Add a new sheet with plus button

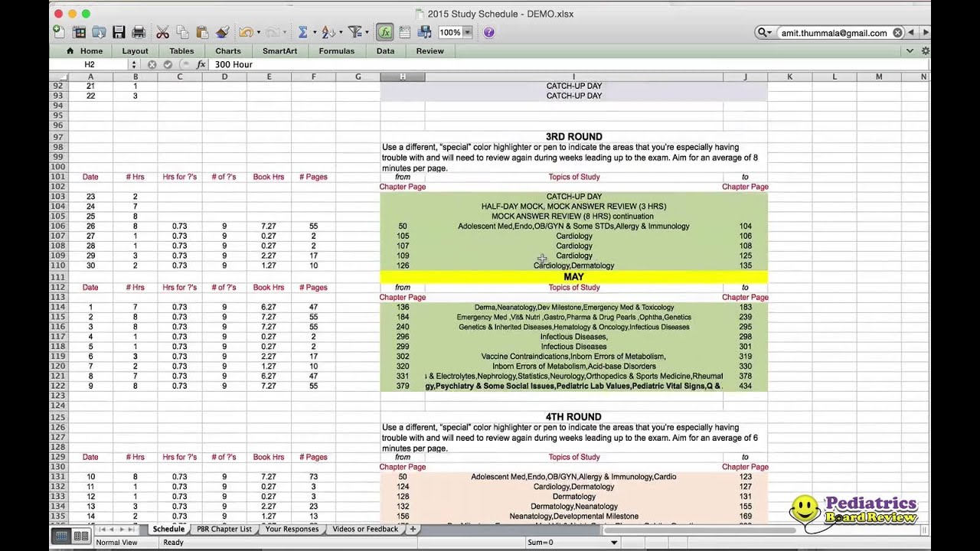coord(413,529)
